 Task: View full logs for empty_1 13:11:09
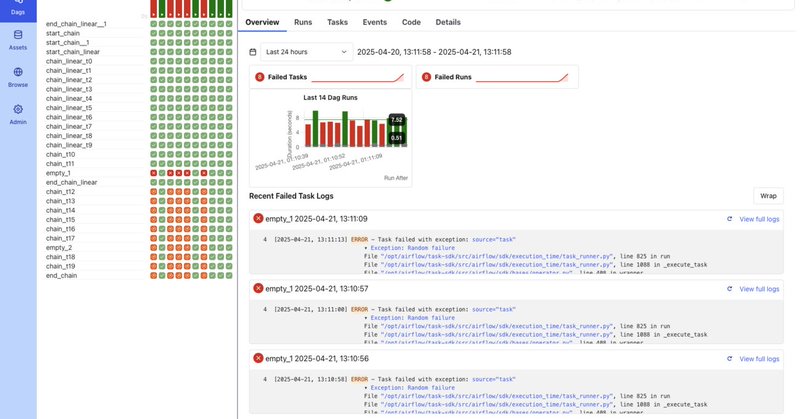pos(759,219)
